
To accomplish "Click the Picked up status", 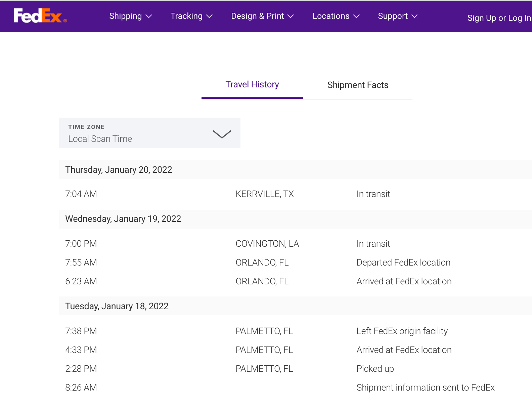I will (375, 369).
